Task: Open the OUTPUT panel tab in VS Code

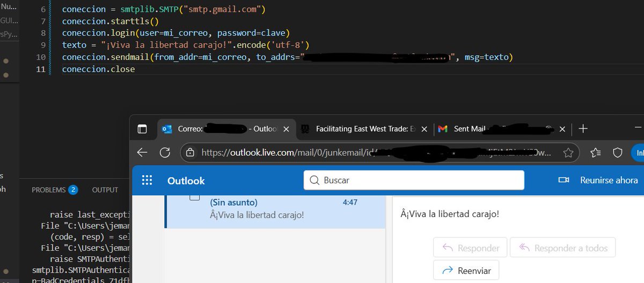Action: [x=105, y=190]
